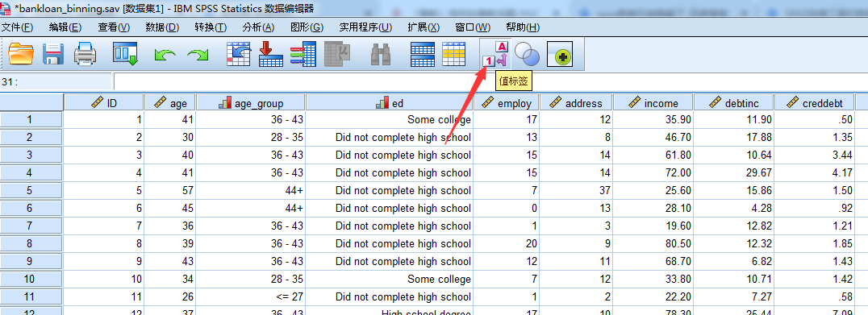
Task: Open the 转换(T) menu
Action: (x=211, y=27)
